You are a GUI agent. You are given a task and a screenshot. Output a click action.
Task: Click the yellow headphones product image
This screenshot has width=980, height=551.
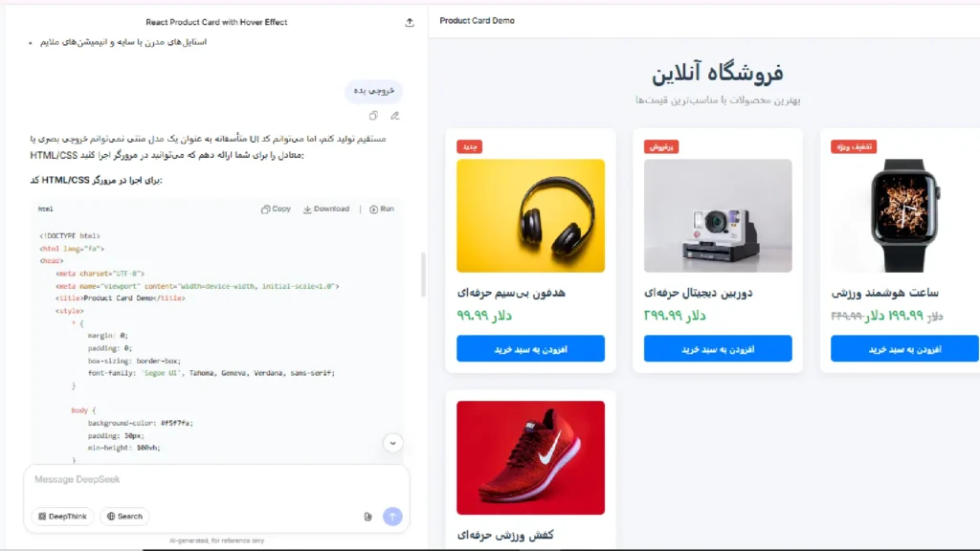530,215
